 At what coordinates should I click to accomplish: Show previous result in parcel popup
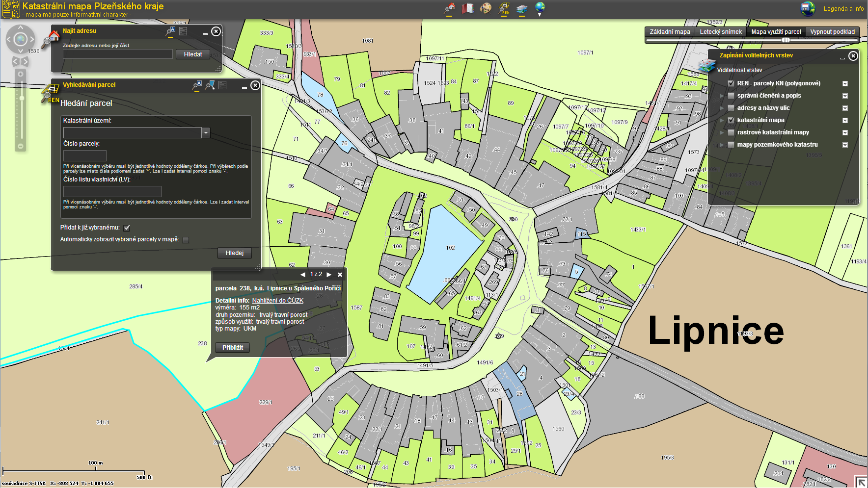coord(302,275)
